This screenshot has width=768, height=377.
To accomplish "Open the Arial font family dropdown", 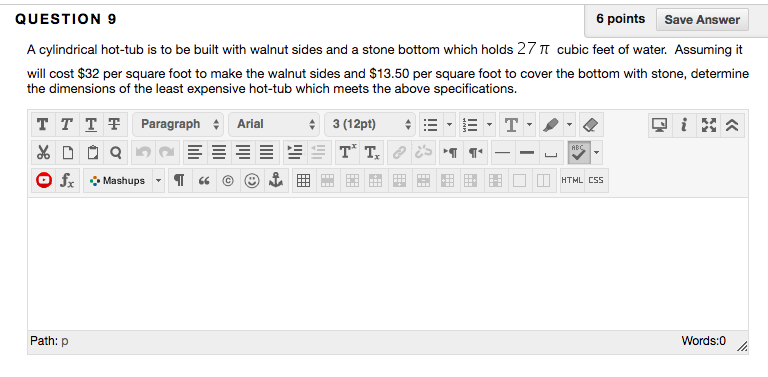I will (274, 125).
